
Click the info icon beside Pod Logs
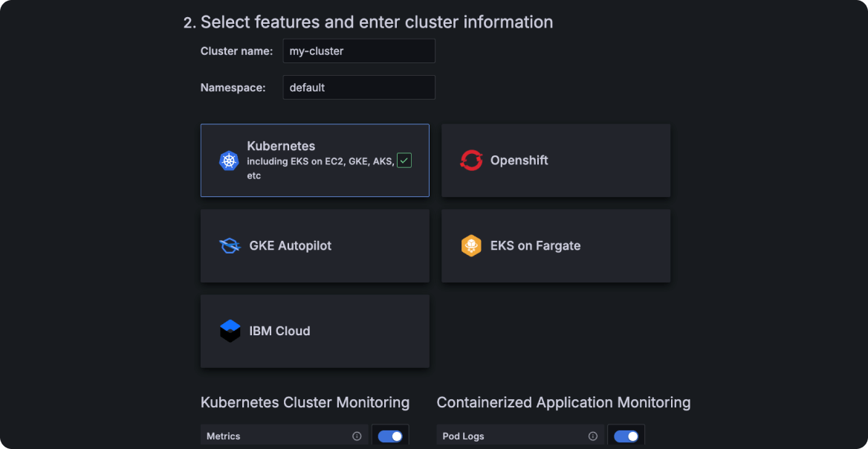pyautogui.click(x=593, y=436)
